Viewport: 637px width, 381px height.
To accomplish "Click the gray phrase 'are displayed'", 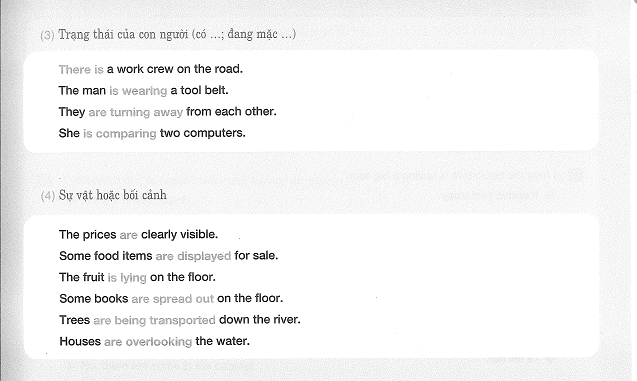I will click(193, 256).
